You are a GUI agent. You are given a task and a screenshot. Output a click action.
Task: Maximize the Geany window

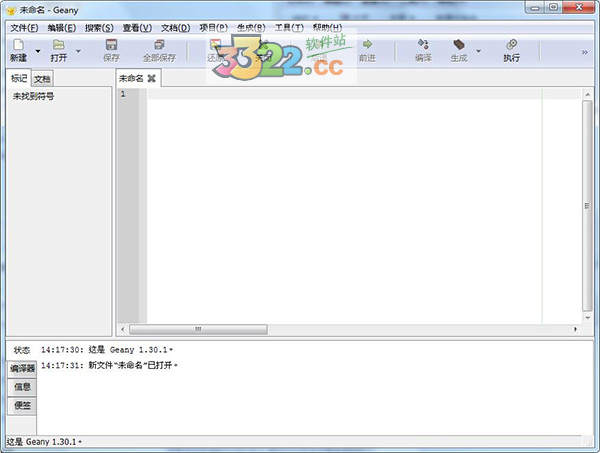tap(553, 8)
